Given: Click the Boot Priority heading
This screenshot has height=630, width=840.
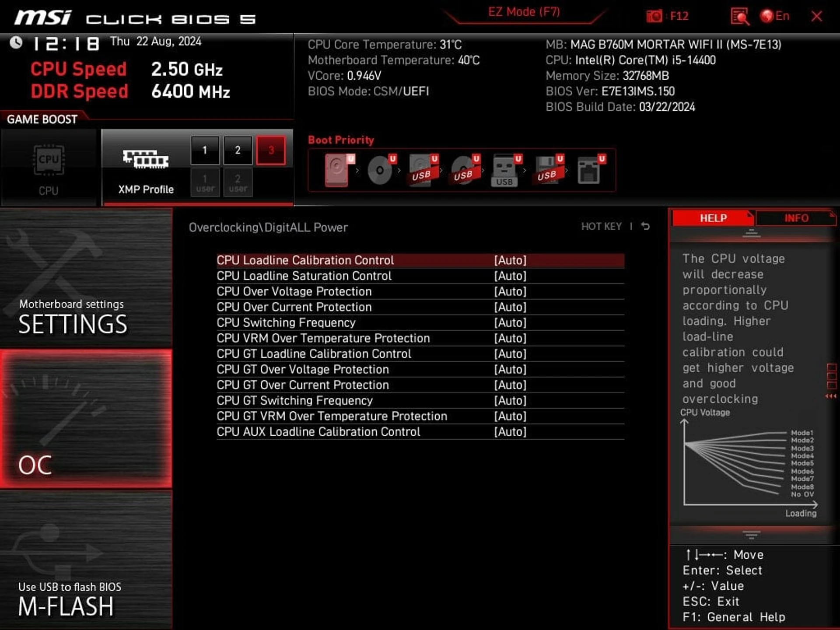Looking at the screenshot, I should coord(341,140).
